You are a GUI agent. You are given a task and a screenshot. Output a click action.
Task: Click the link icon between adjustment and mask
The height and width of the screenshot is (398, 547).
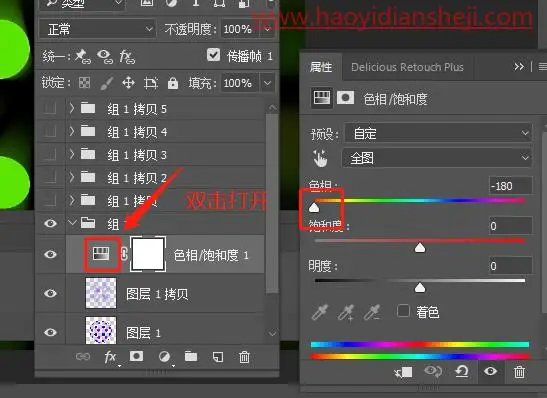click(x=124, y=254)
